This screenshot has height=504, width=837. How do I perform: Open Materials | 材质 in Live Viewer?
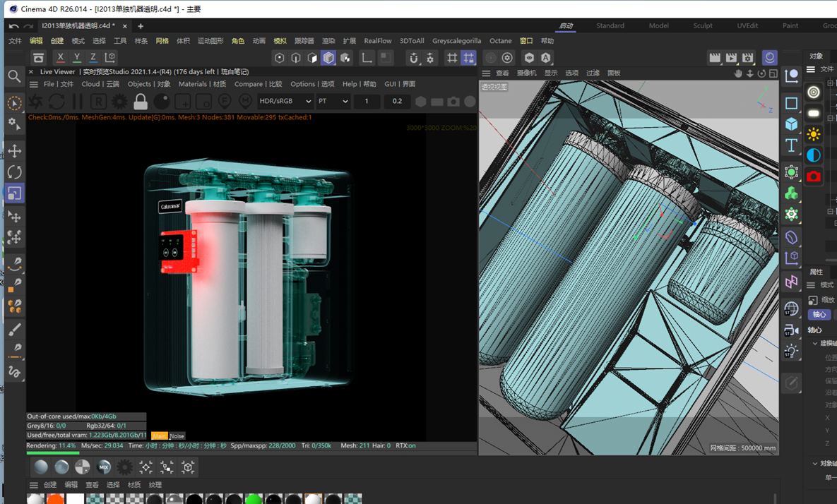click(202, 84)
